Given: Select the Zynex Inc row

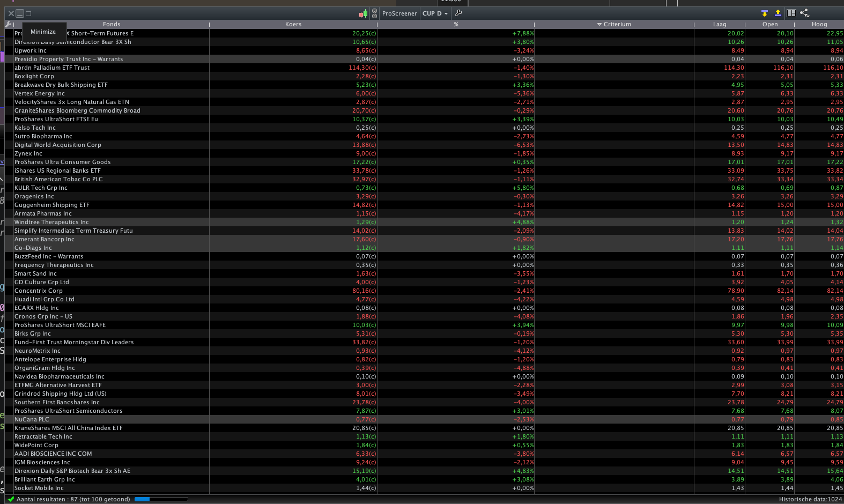Looking at the screenshot, I should 425,153.
